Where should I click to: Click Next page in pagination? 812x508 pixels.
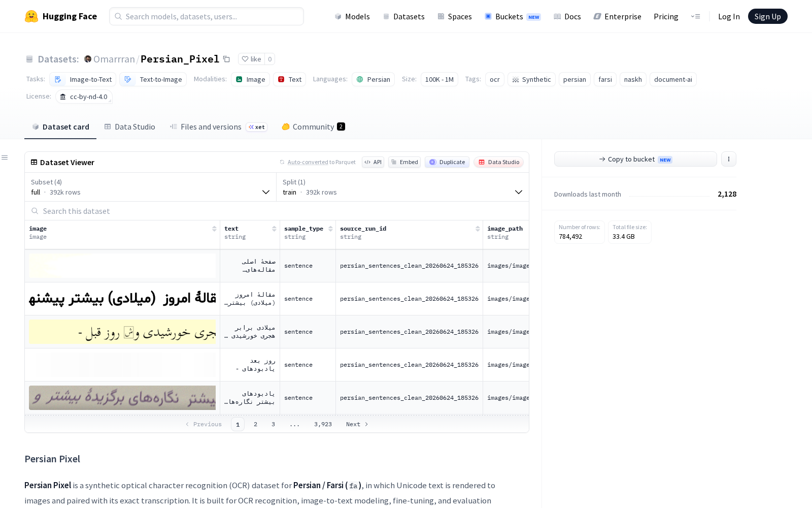coord(357,424)
